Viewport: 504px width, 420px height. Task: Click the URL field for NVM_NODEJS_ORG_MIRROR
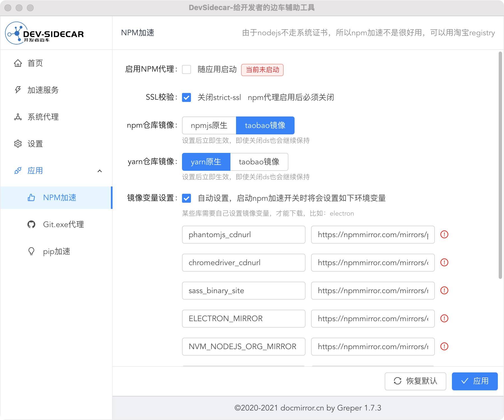373,347
